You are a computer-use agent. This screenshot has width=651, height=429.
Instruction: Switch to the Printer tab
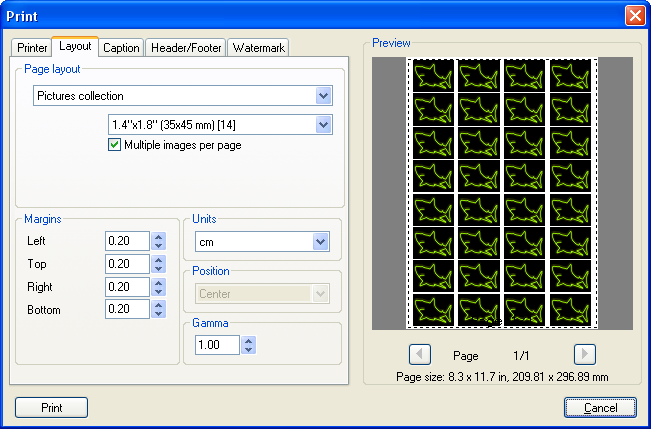point(32,48)
